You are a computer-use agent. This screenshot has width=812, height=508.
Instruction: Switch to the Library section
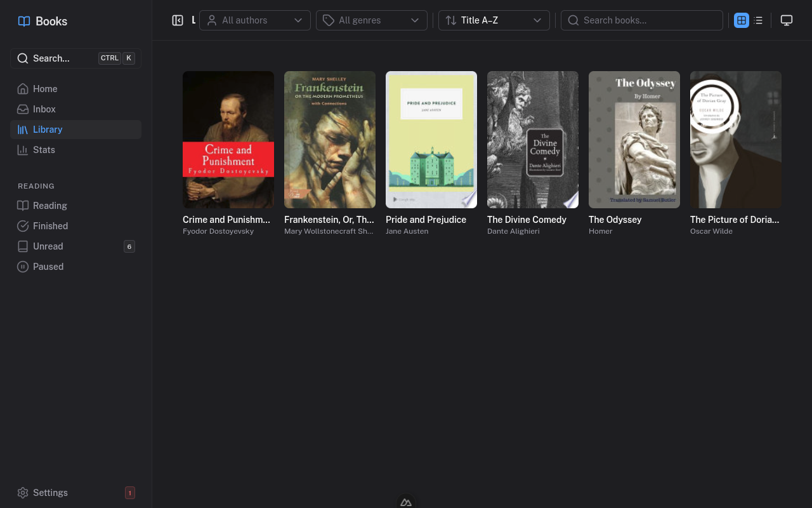[48, 130]
